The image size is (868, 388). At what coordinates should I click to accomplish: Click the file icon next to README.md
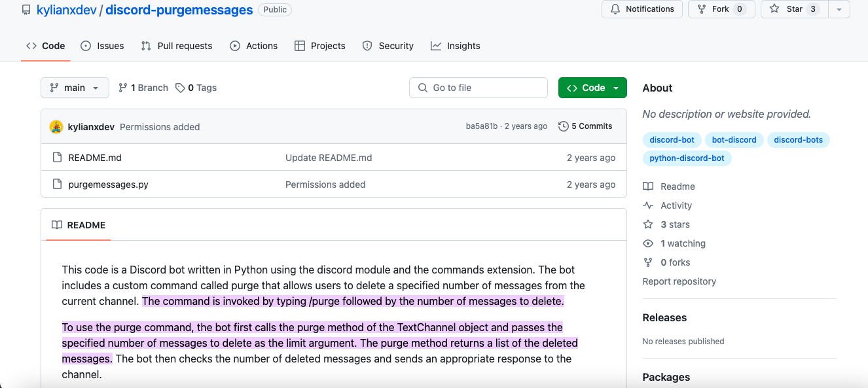pyautogui.click(x=57, y=158)
